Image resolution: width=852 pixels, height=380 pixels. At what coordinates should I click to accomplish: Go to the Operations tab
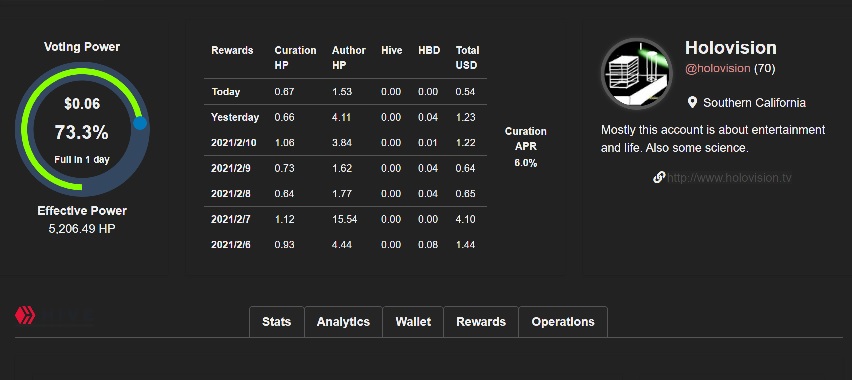[563, 322]
